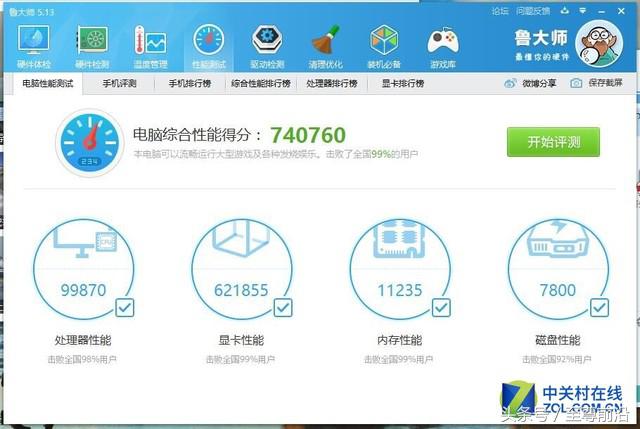The height and width of the screenshot is (429, 640).
Task: Toggle 内存性能 test checkbox
Action: click(441, 308)
